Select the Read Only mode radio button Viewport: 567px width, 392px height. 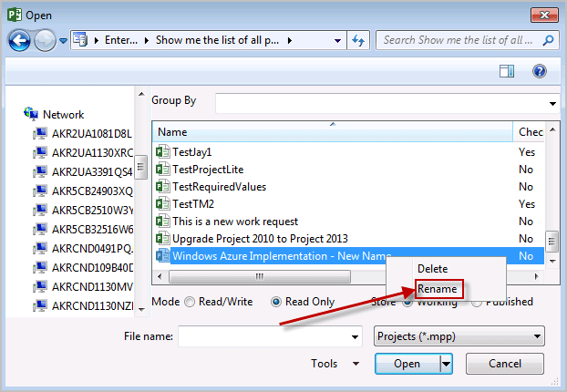point(276,302)
